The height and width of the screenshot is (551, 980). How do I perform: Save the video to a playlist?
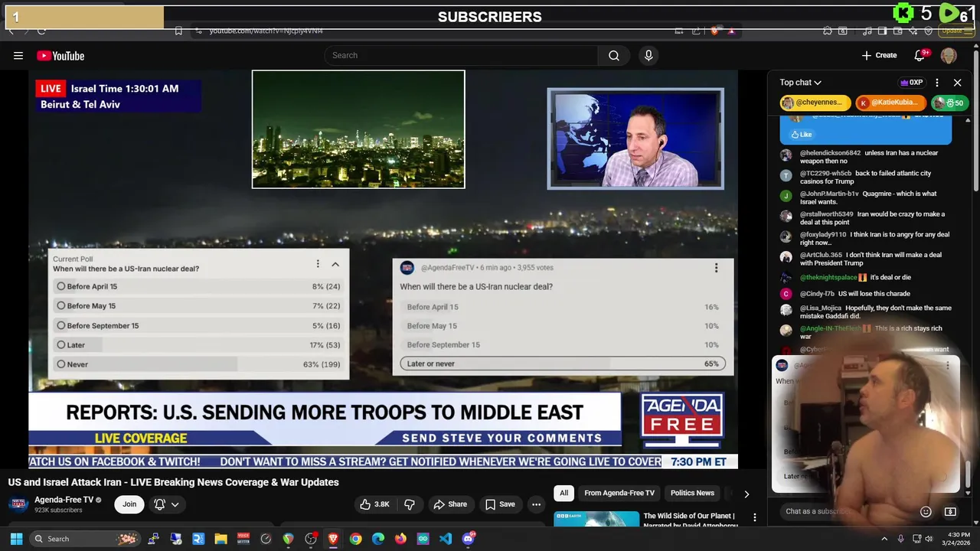500,504
